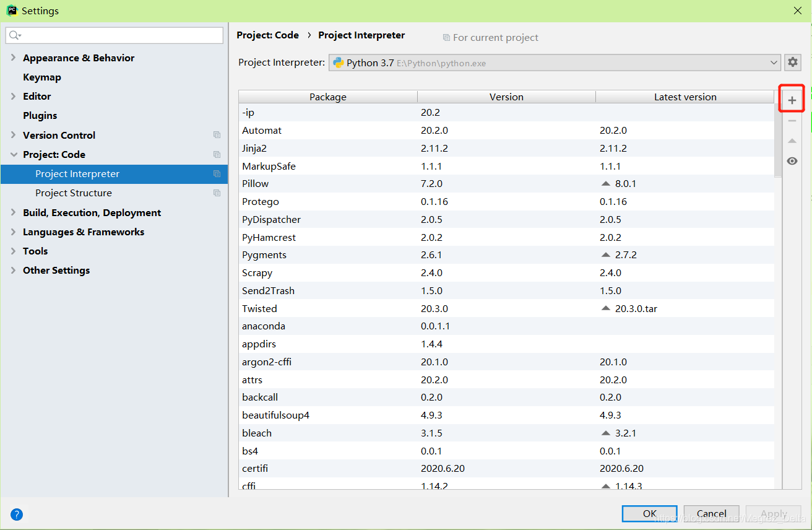Viewport: 812px width, 530px height.
Task: Click the Python logo in interpreter field
Action: 339,63
